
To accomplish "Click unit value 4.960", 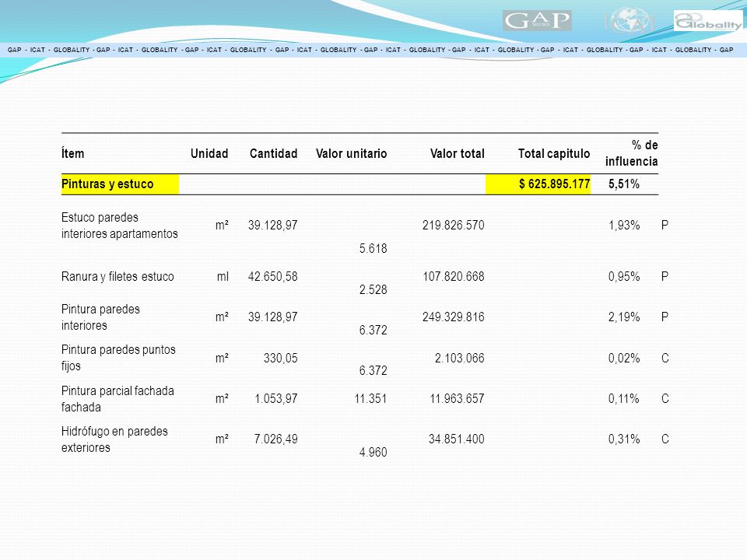I will click(373, 452).
